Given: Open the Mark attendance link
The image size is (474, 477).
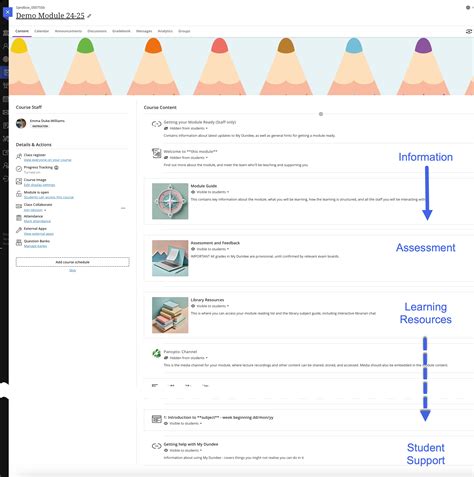Looking at the screenshot, I should click(37, 221).
